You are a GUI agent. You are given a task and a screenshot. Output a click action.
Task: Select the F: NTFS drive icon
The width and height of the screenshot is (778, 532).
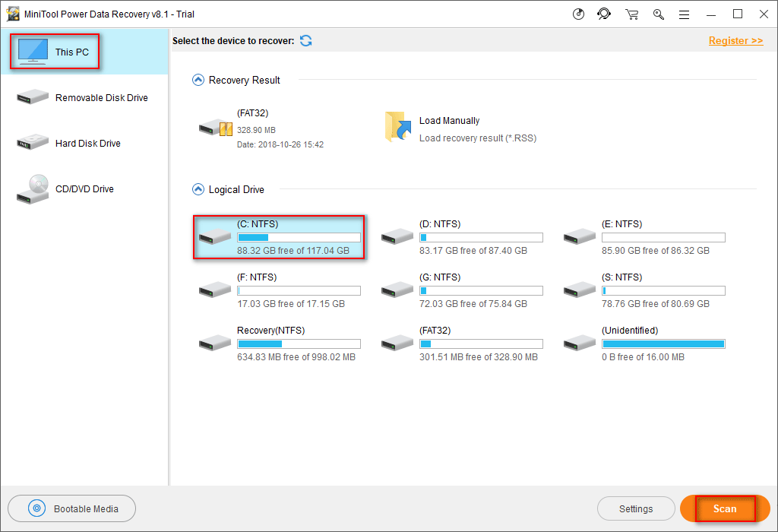coord(215,290)
